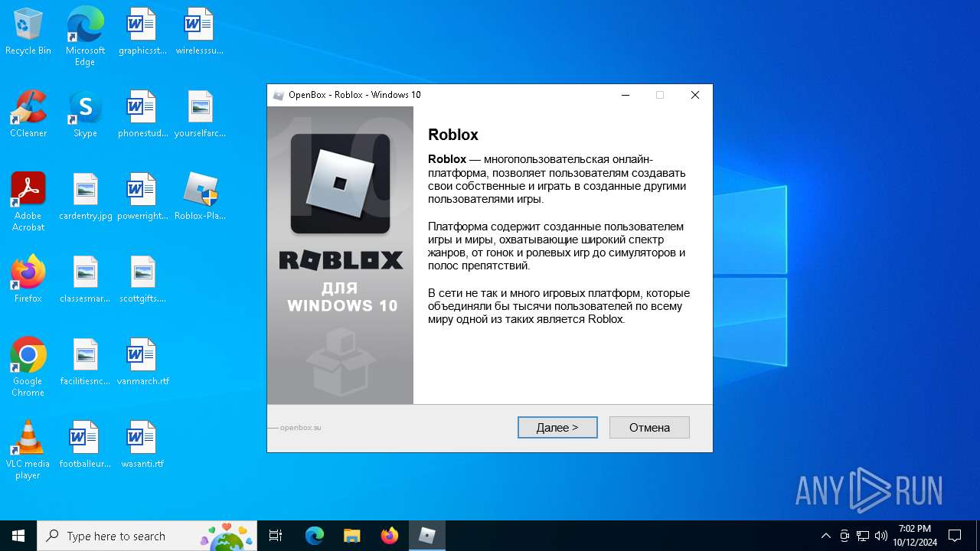Select the Microsoft Edge desktop shortcut
The height and width of the screenshot is (551, 980).
pyautogui.click(x=85, y=37)
